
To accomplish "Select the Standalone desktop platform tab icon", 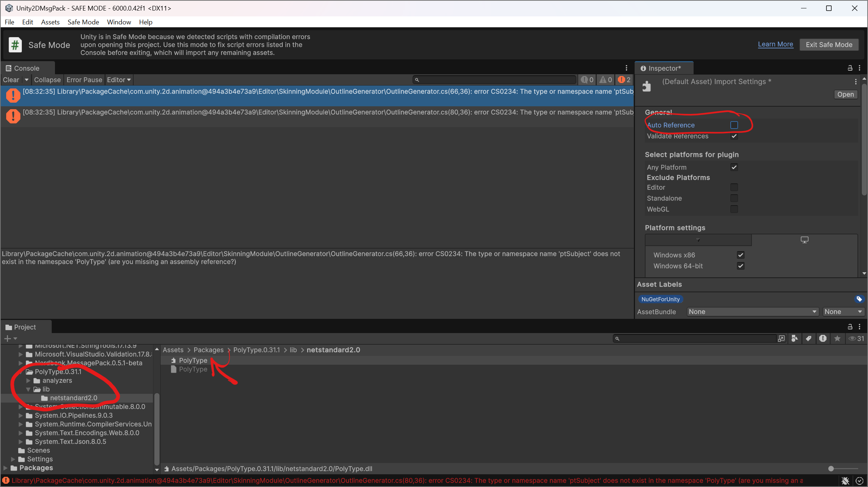I will 804,240.
